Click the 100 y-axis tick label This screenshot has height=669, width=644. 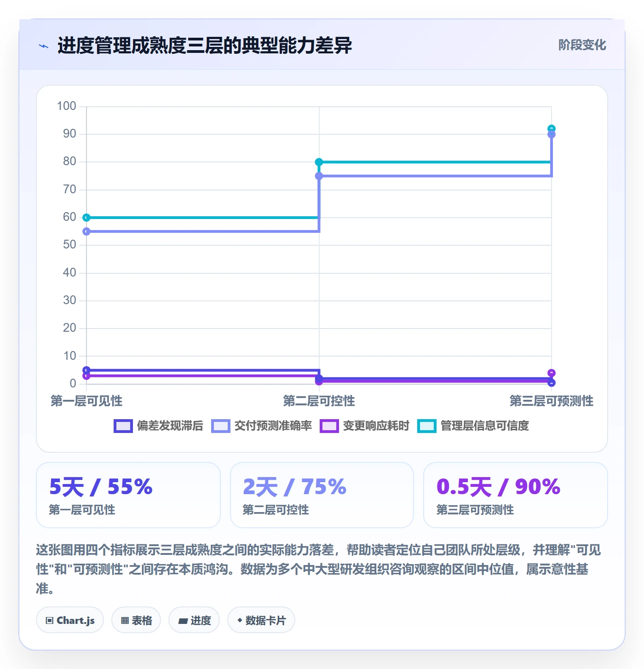tap(66, 106)
